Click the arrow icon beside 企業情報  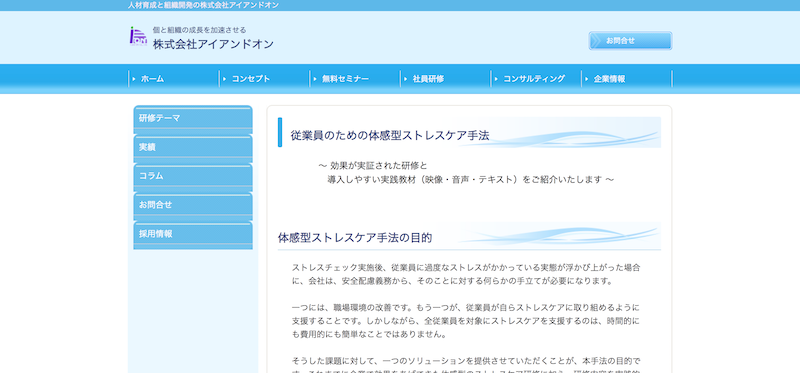(587, 79)
